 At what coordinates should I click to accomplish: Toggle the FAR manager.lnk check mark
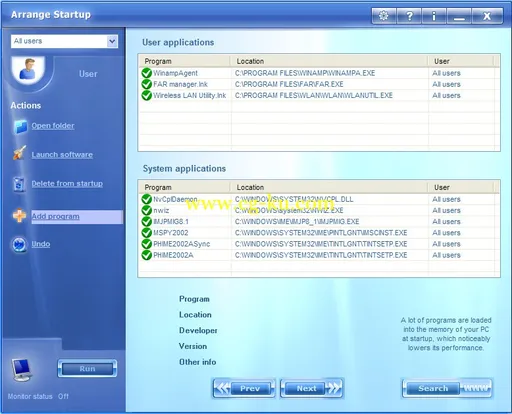tap(147, 84)
